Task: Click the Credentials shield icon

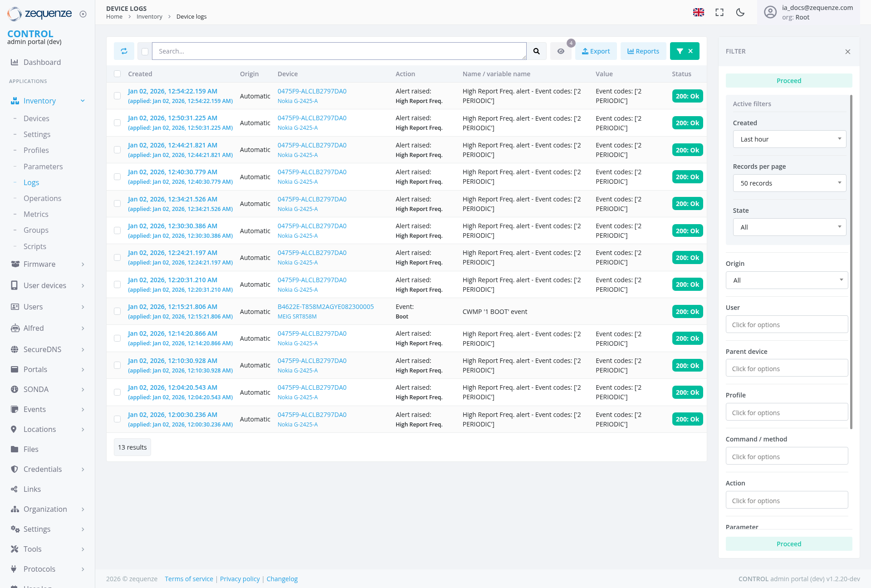Action: (15, 469)
